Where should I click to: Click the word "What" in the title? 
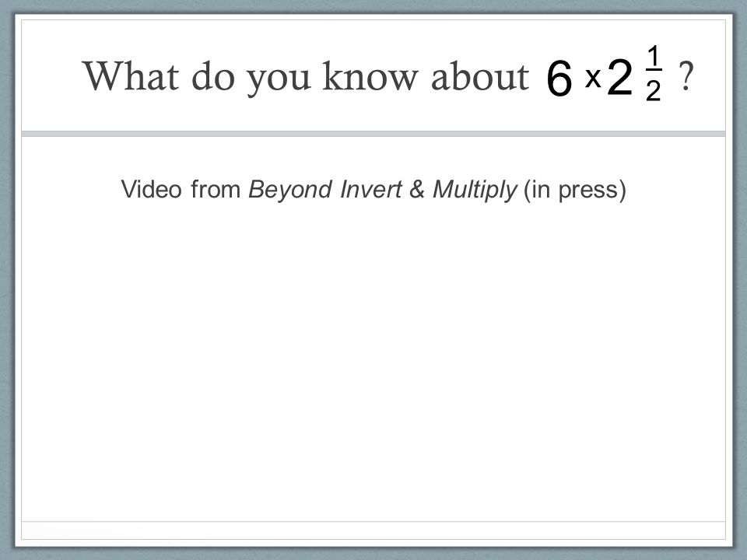point(131,75)
